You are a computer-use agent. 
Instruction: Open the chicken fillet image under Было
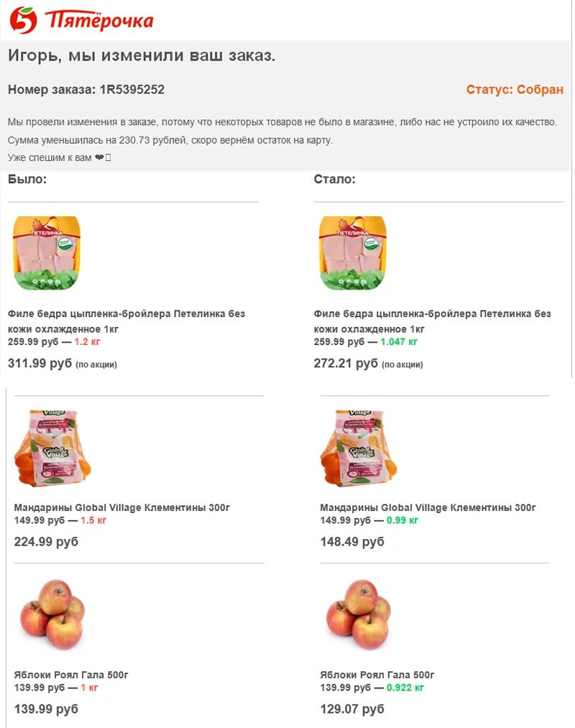pos(47,253)
